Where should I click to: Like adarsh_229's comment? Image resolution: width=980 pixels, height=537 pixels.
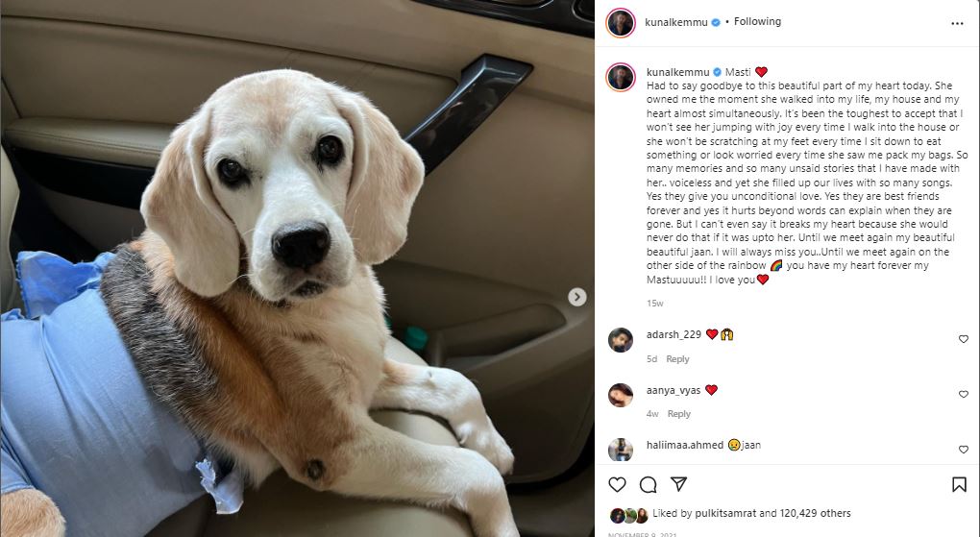(x=964, y=339)
